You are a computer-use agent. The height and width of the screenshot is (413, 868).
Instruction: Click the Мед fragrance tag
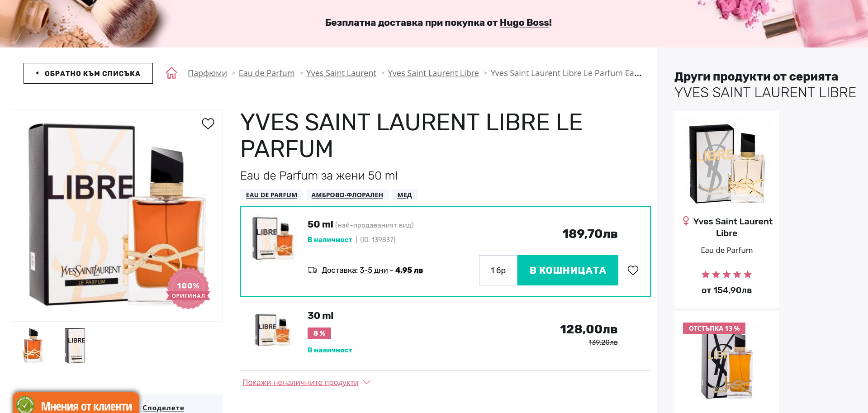pos(404,195)
